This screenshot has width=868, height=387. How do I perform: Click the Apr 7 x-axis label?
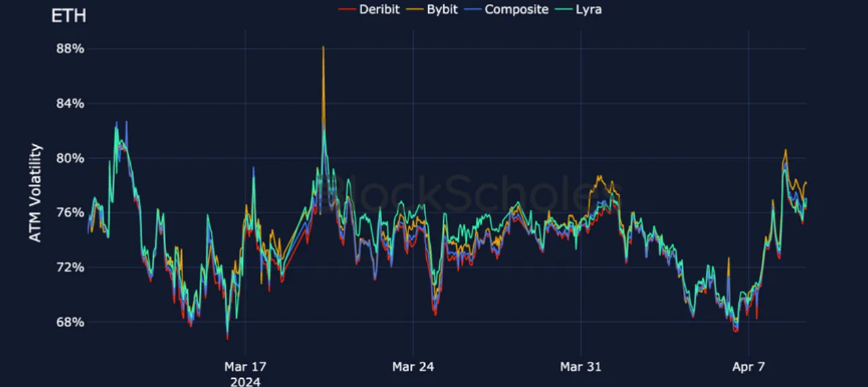coord(748,367)
